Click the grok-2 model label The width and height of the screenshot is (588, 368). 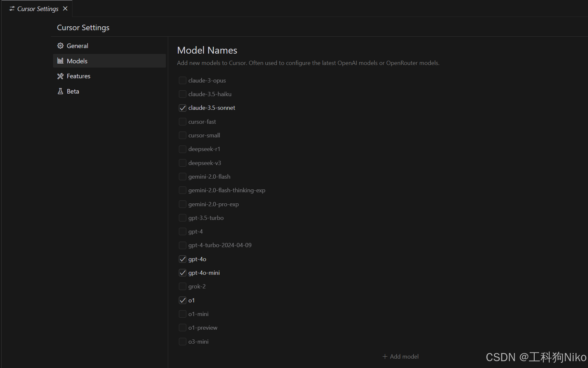click(197, 286)
